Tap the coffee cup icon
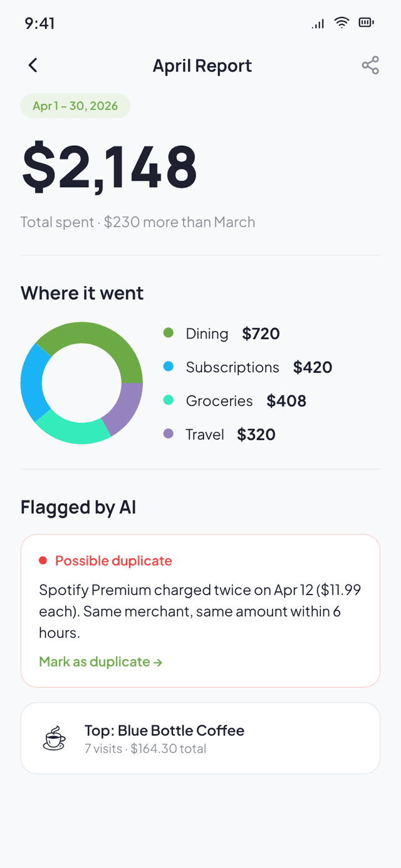The image size is (401, 868). (55, 738)
